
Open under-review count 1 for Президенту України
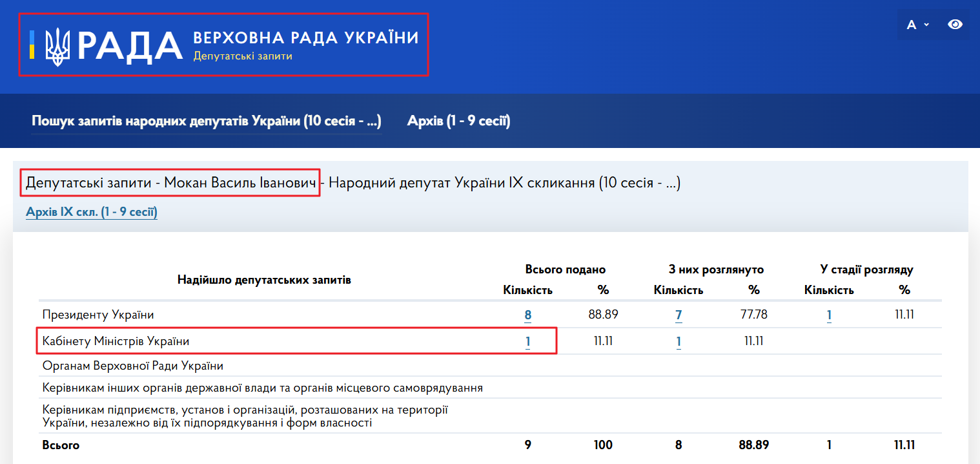829,315
